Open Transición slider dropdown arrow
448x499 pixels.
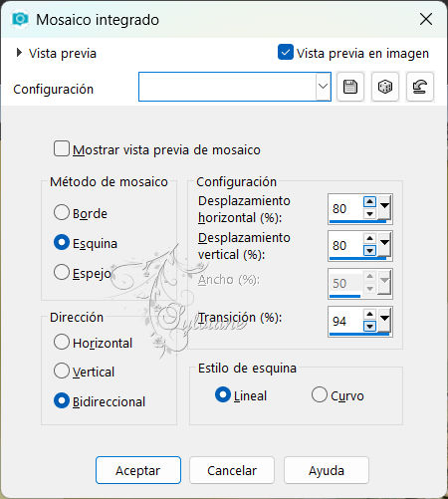[x=384, y=320]
